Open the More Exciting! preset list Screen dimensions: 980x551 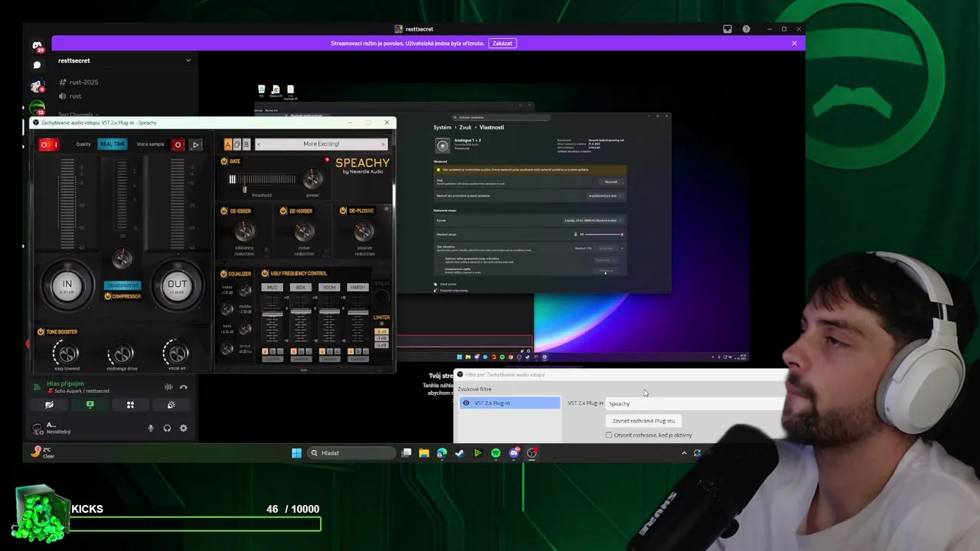coord(321,144)
